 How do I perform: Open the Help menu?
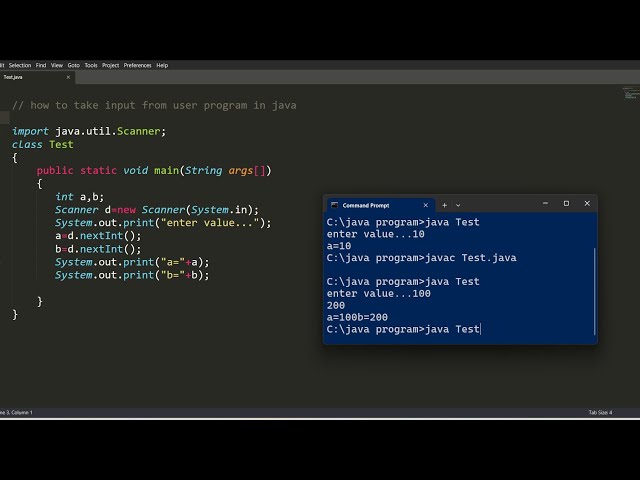point(162,65)
